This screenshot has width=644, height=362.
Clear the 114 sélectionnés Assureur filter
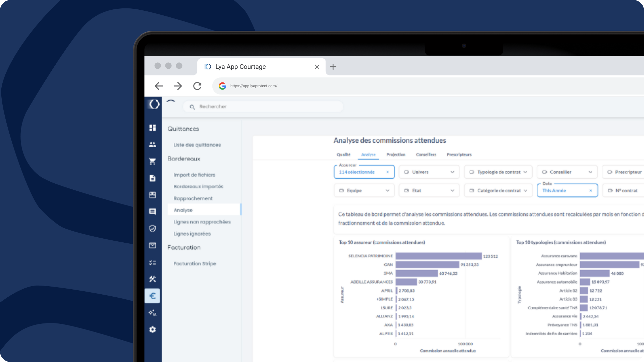[387, 172]
